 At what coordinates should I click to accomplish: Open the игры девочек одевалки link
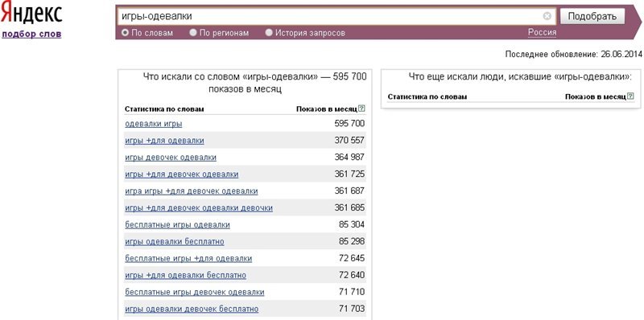171,158
